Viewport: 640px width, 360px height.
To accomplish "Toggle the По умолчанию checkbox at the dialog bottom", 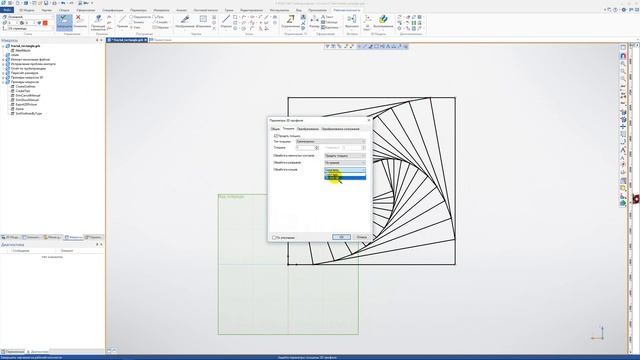I will 274,237.
